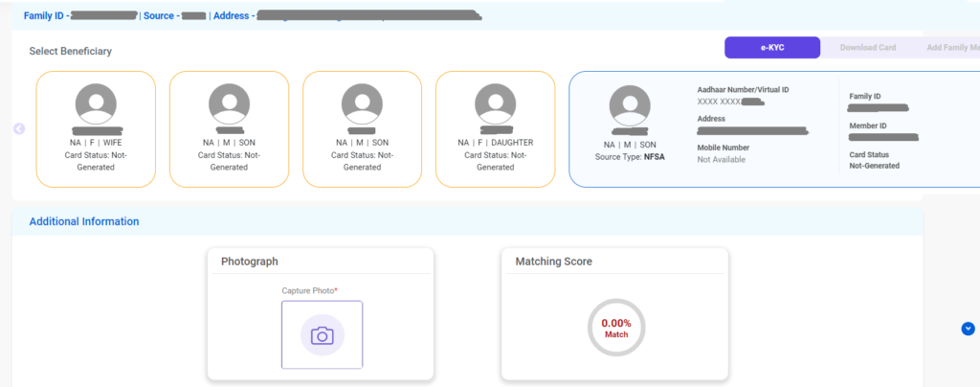Select the WIFE beneficiary avatar
This screenshot has width=980, height=387.
tap(95, 103)
